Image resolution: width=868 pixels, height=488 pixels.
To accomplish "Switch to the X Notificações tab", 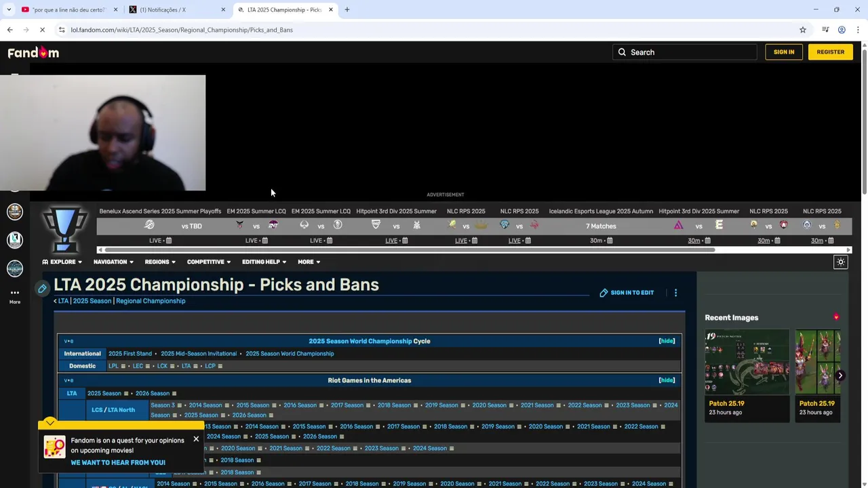I will 175,9.
